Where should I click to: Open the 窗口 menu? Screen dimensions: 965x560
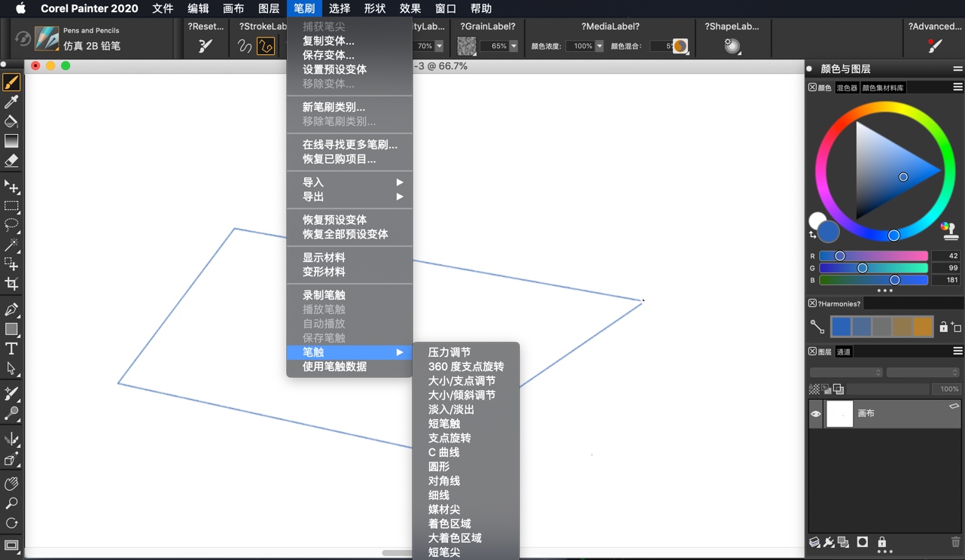click(444, 8)
